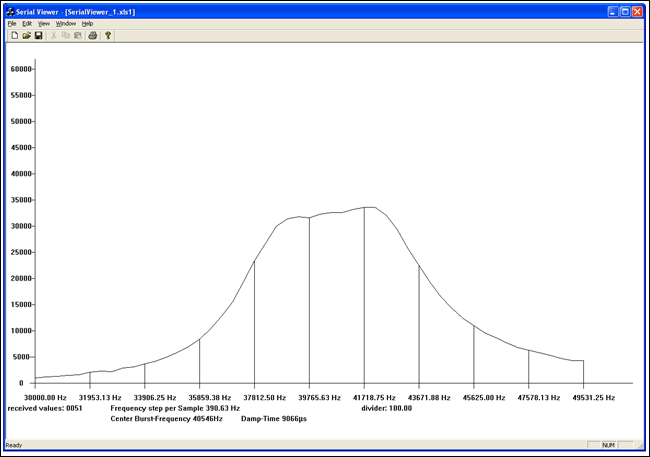Click the Copy toolbar icon
The height and width of the screenshot is (457, 650).
(x=66, y=35)
